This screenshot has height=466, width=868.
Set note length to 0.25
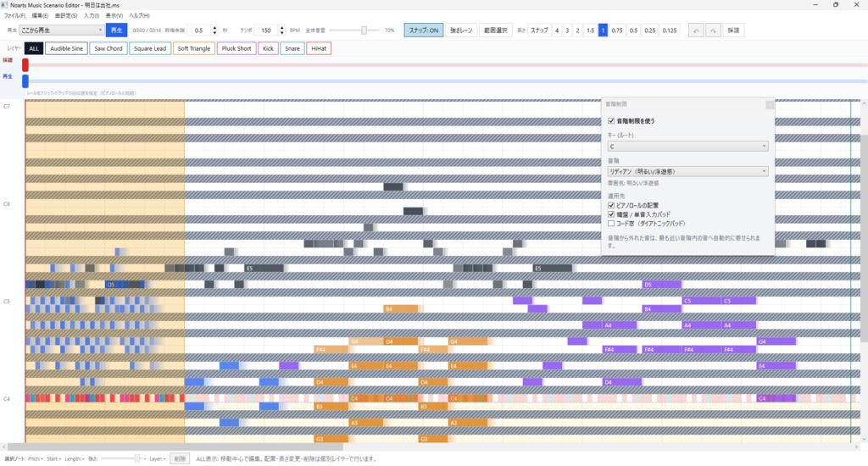tap(650, 31)
